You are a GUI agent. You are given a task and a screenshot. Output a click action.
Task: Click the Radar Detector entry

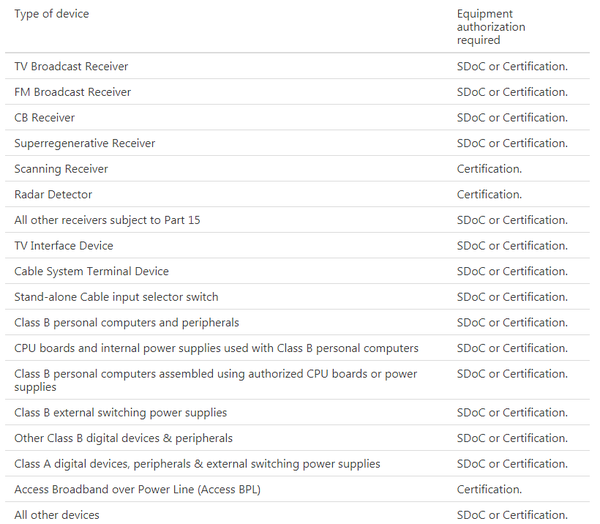coord(53,195)
